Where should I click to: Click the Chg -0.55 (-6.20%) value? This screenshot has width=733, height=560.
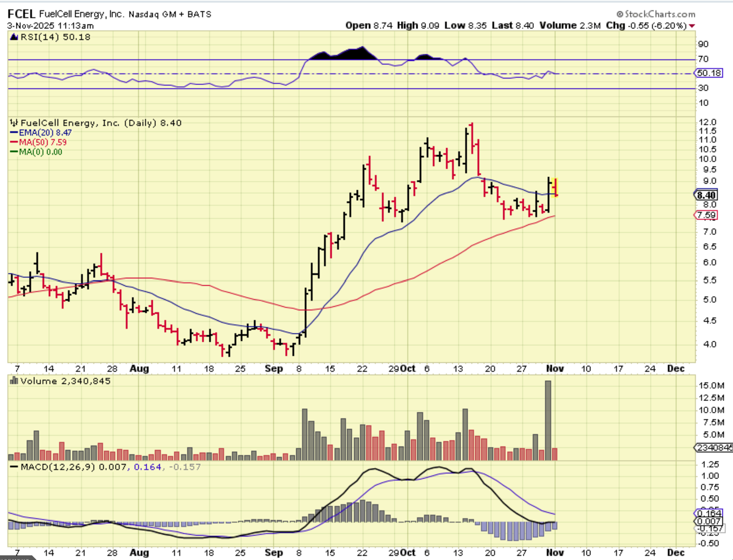646,25
